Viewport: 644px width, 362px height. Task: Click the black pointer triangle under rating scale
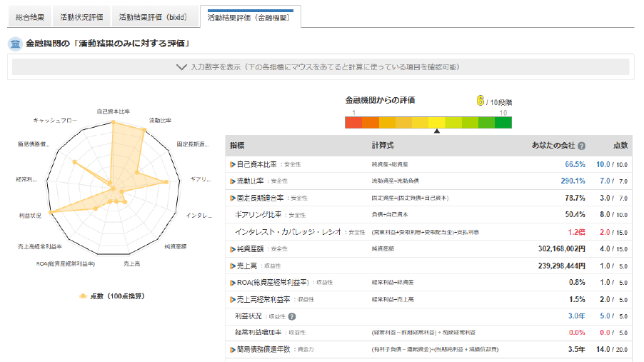point(437,131)
